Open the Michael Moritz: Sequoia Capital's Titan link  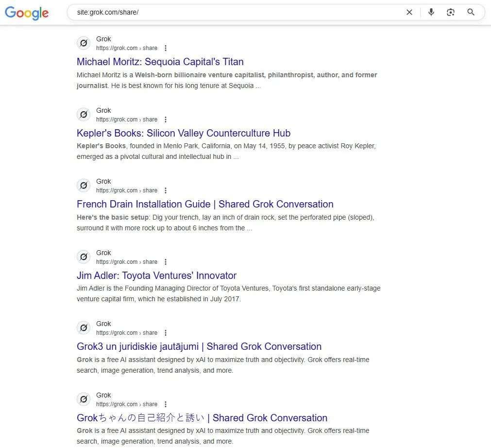point(160,62)
